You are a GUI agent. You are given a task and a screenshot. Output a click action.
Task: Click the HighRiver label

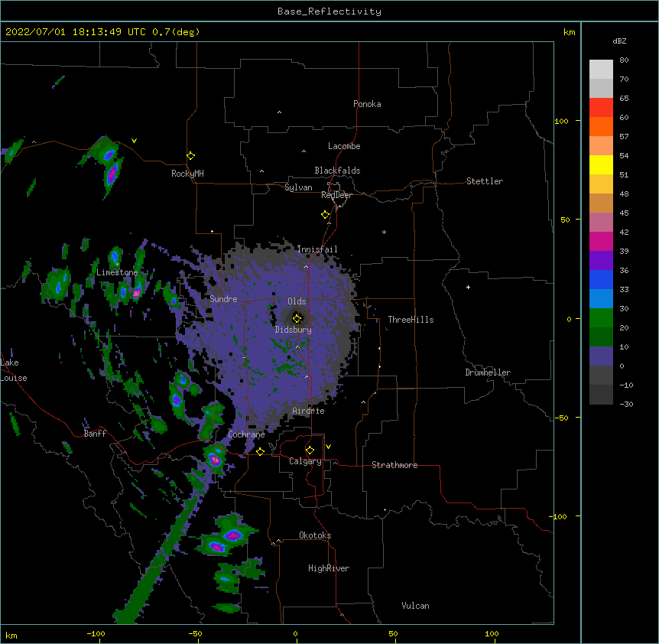coord(329,568)
